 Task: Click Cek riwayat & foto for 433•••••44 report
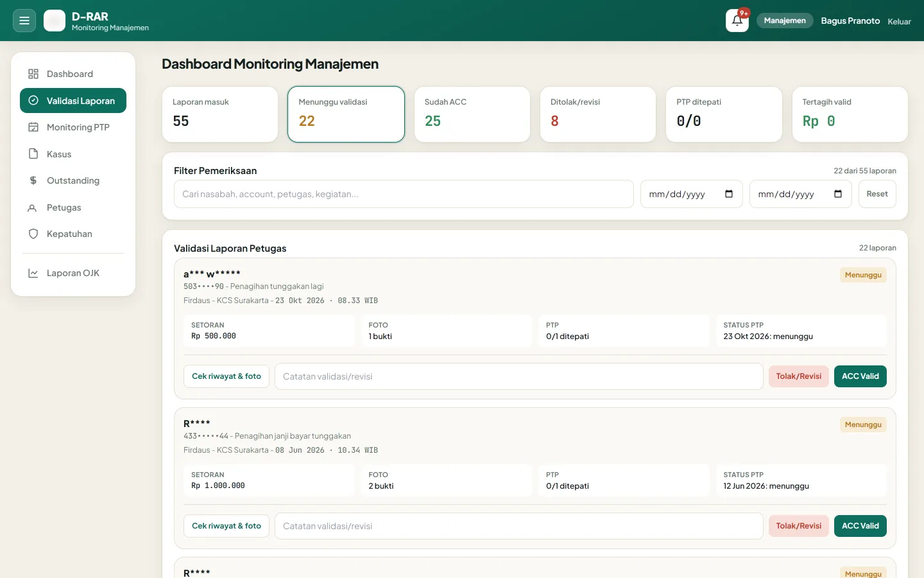tap(227, 526)
